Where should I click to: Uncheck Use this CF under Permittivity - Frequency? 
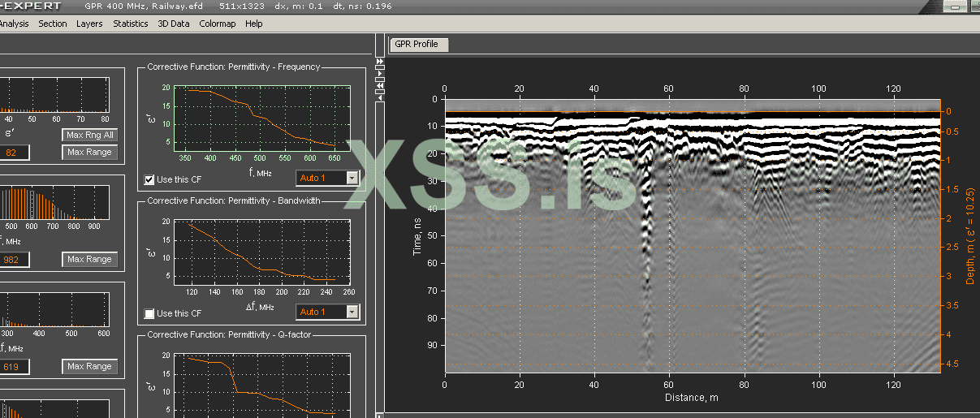[x=149, y=179]
